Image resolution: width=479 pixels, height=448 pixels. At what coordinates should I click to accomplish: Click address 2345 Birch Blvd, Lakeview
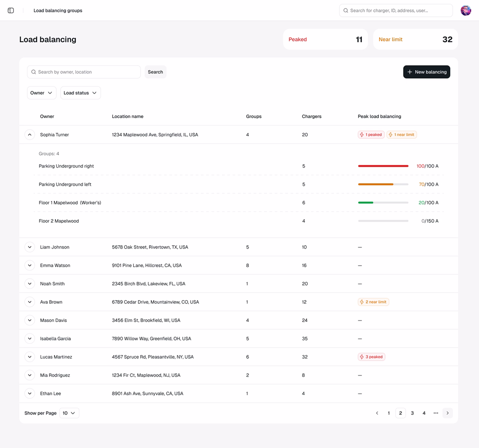[148, 284]
